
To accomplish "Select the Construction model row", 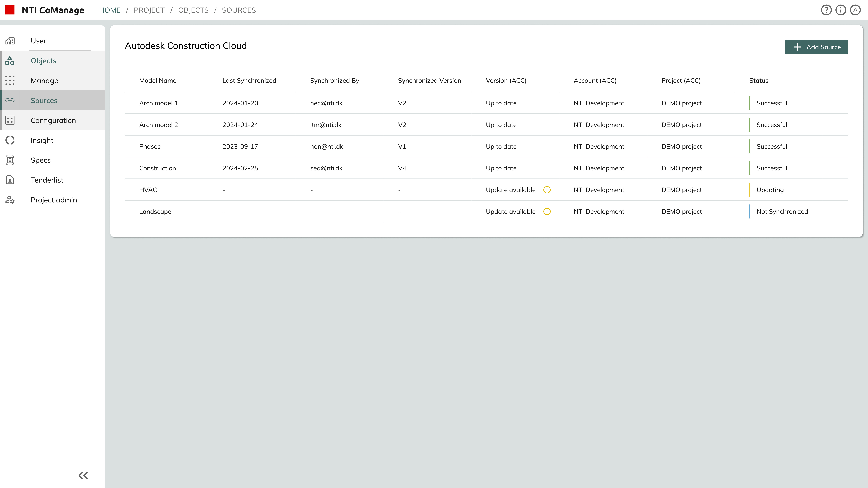I will (x=157, y=168).
